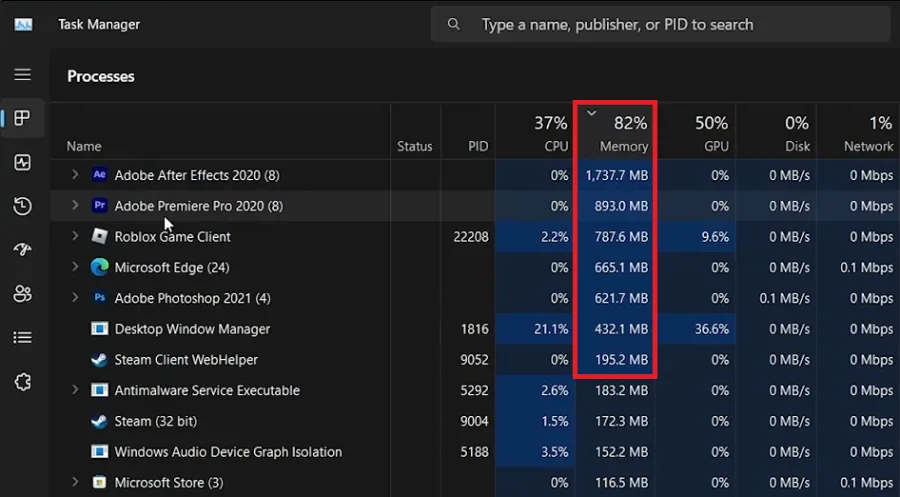Sort by the Name column header

220,133
